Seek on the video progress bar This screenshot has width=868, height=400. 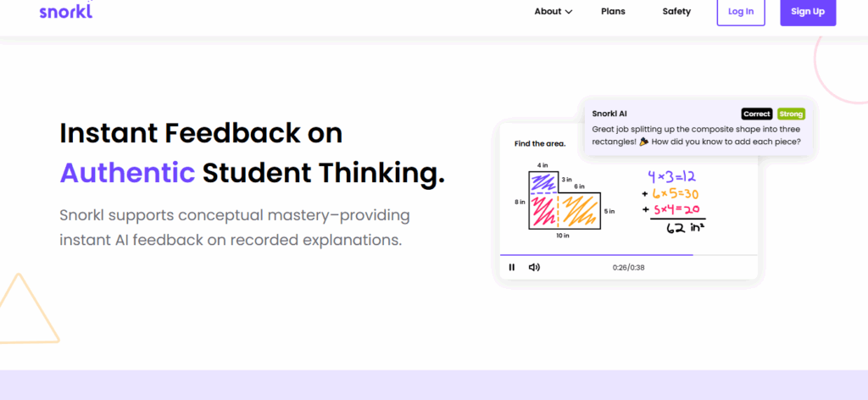click(x=627, y=254)
